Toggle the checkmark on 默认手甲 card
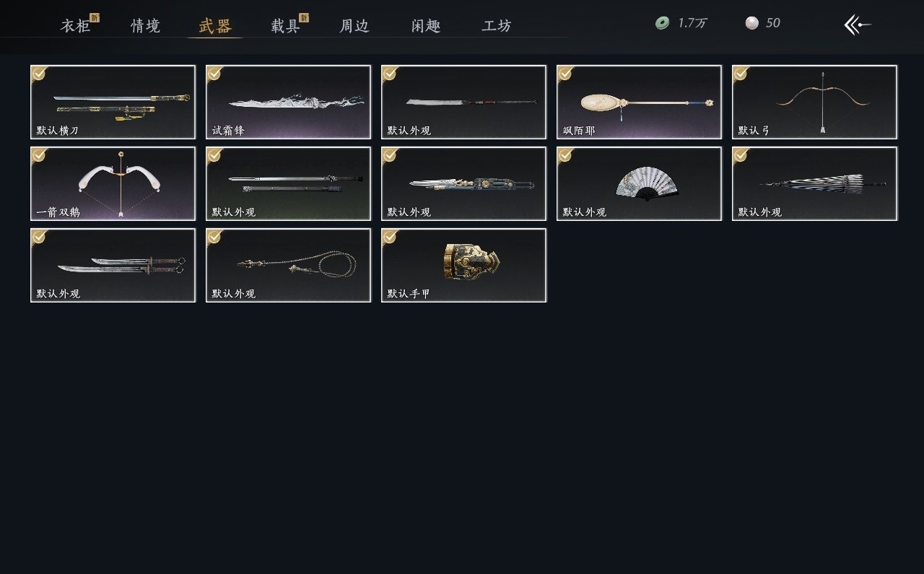 tap(390, 236)
